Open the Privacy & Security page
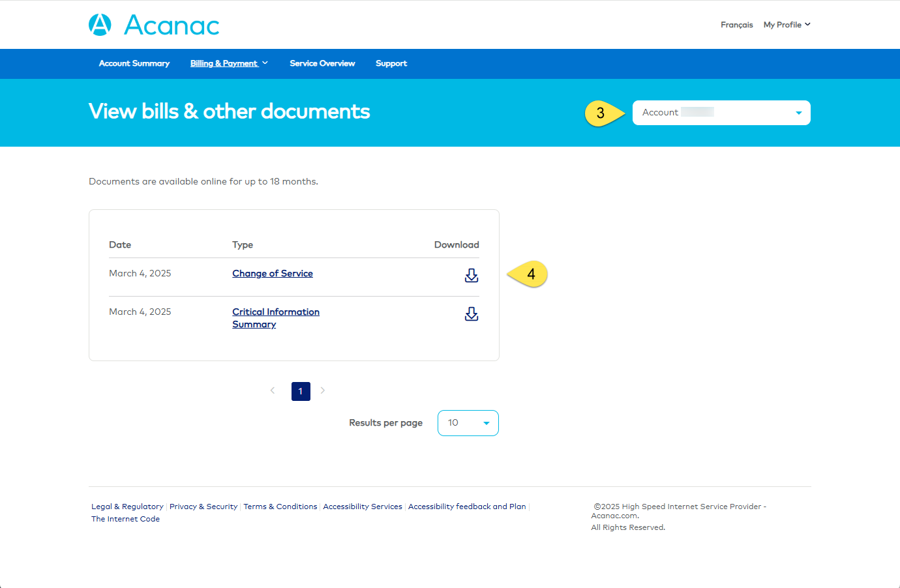 click(x=203, y=506)
